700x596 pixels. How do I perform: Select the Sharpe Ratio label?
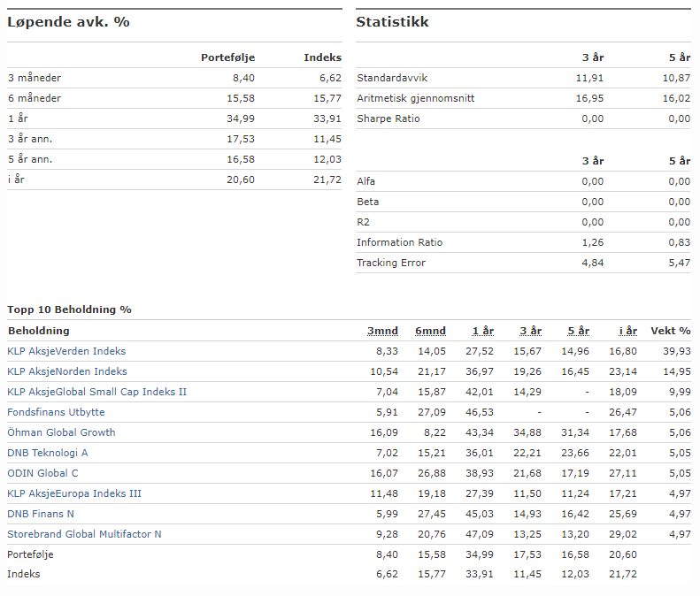388,118
